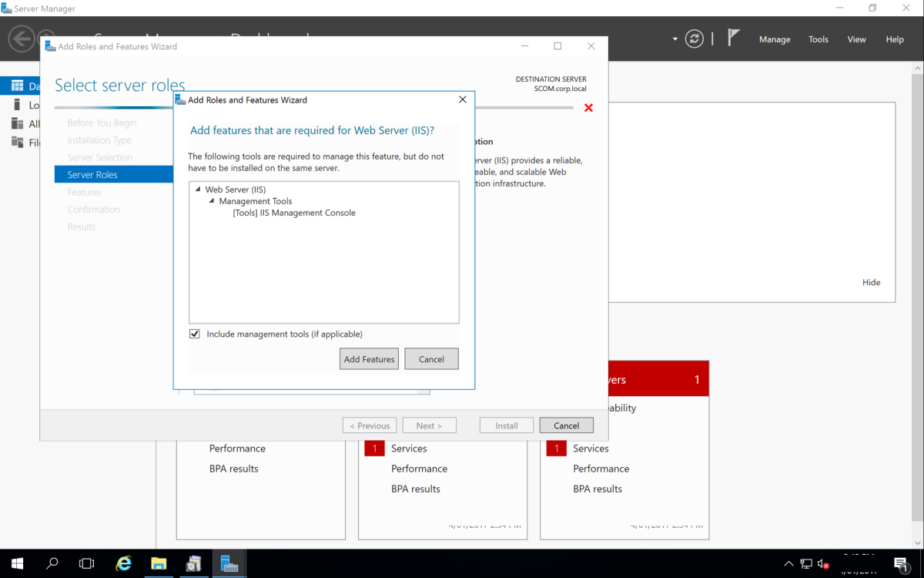The height and width of the screenshot is (578, 924).
Task: Open the dropdown arrow beside the refresh icon
Action: (675, 39)
